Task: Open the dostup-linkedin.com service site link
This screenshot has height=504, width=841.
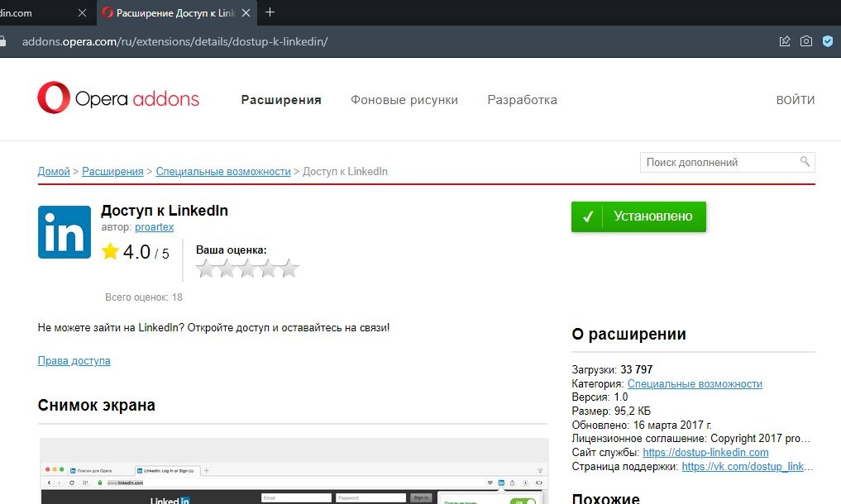Action: 705,453
